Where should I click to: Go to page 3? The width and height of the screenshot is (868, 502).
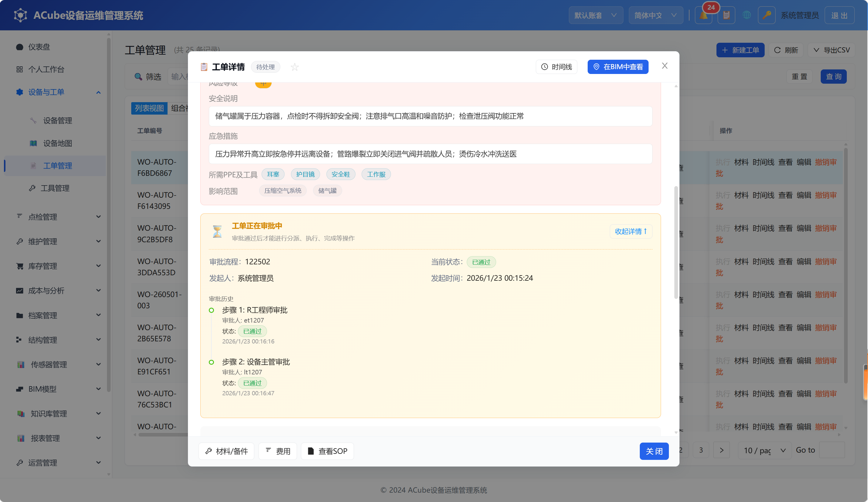[701, 450]
